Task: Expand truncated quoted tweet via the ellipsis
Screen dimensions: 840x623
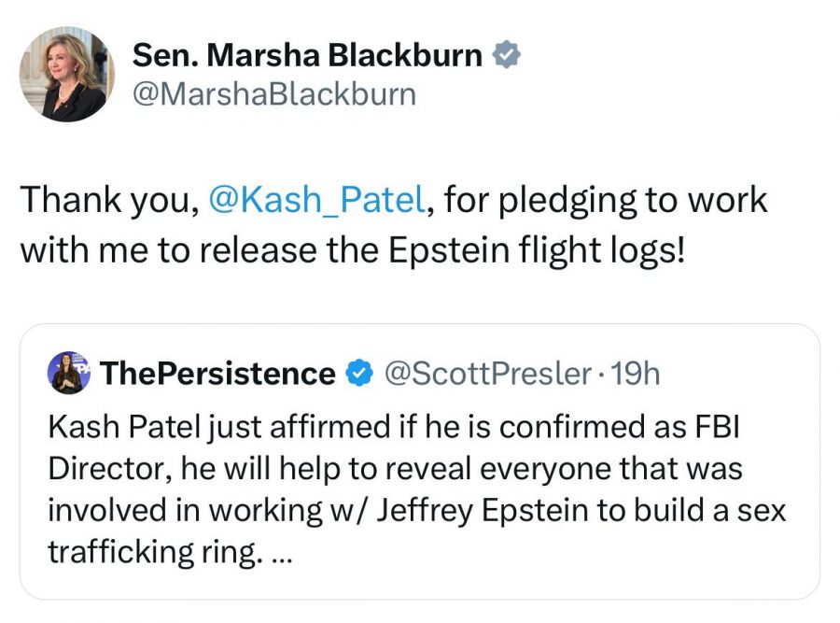Action: point(280,554)
